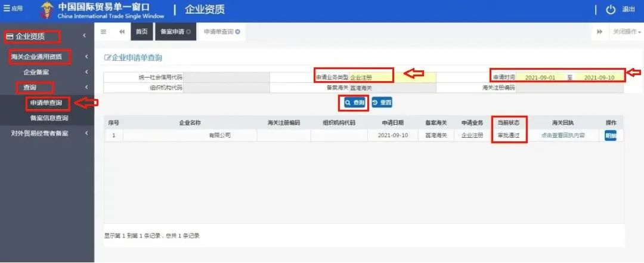Viewport: 644px width, 263px height.
Task: Sort by the 序号 column header
Action: click(x=114, y=122)
